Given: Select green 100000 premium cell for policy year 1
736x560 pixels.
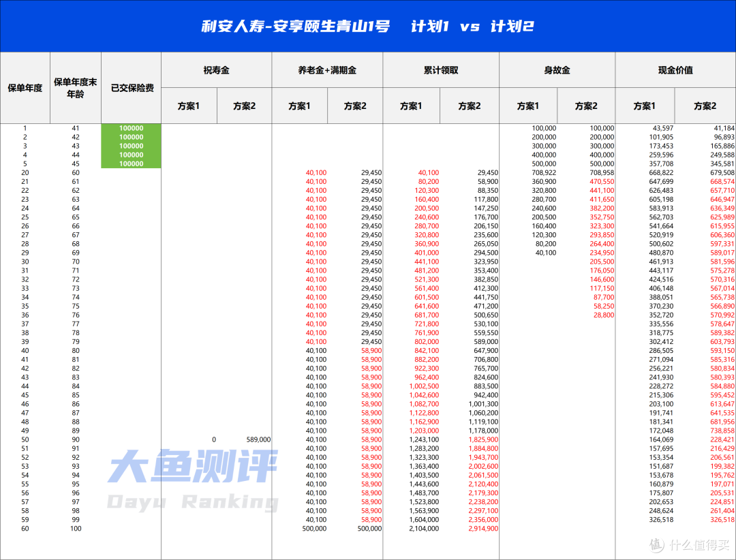Looking at the screenshot, I should [x=131, y=128].
